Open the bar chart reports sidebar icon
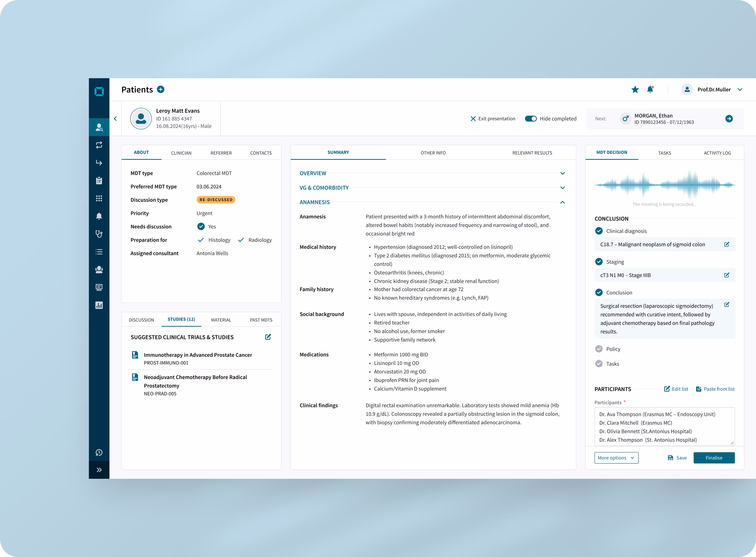The height and width of the screenshot is (557, 756). coord(99,305)
